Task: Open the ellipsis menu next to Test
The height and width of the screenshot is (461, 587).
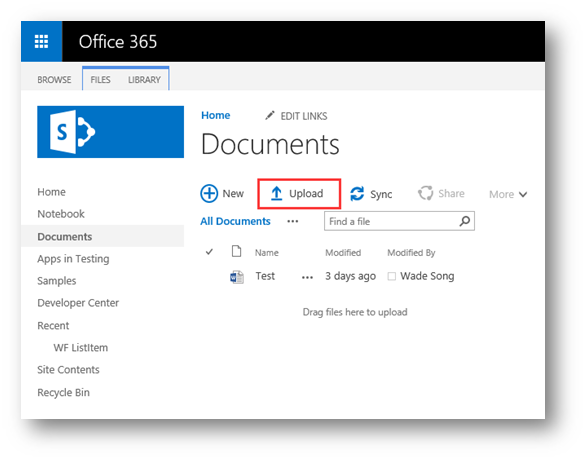Action: click(x=307, y=277)
